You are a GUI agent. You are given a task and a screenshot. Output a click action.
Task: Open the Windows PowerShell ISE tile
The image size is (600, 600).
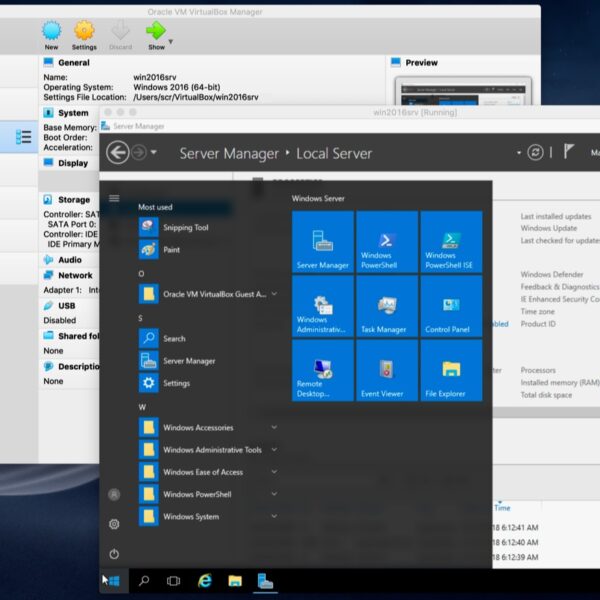pos(451,241)
